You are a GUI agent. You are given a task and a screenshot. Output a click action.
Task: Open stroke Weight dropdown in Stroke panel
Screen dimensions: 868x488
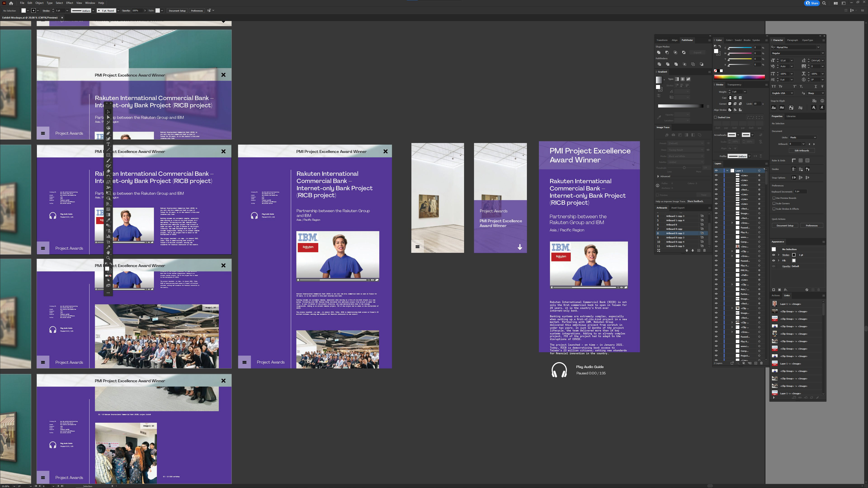click(745, 91)
